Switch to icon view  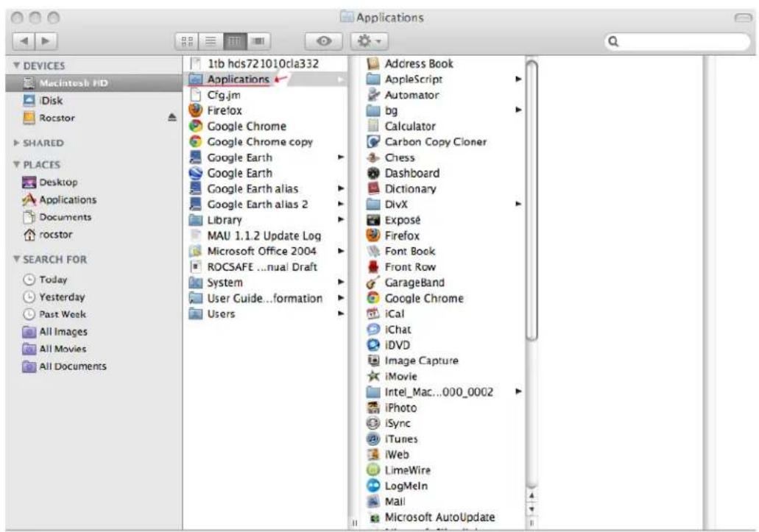(x=187, y=41)
